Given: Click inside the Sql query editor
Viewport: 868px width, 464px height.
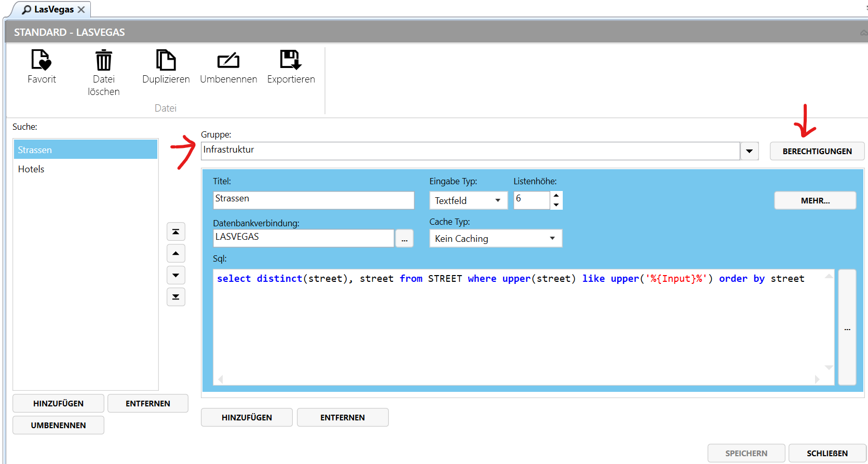Looking at the screenshot, I should [523, 327].
